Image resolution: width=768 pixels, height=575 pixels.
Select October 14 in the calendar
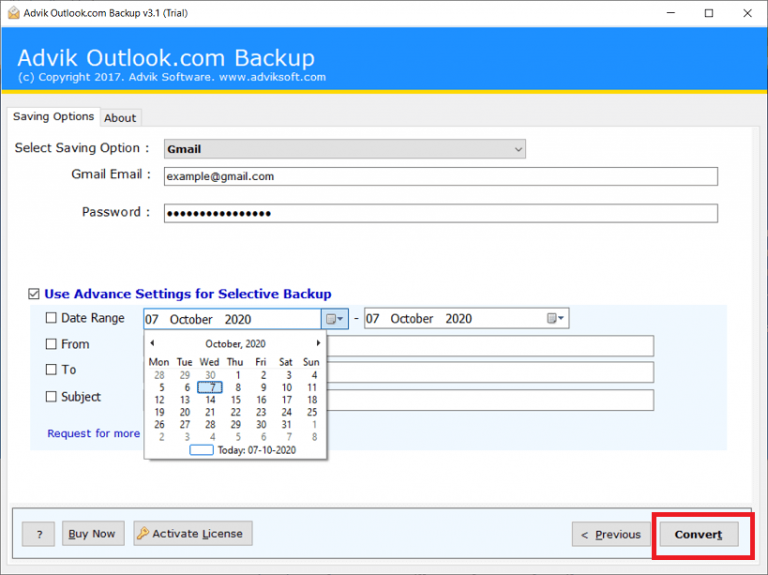(210, 400)
